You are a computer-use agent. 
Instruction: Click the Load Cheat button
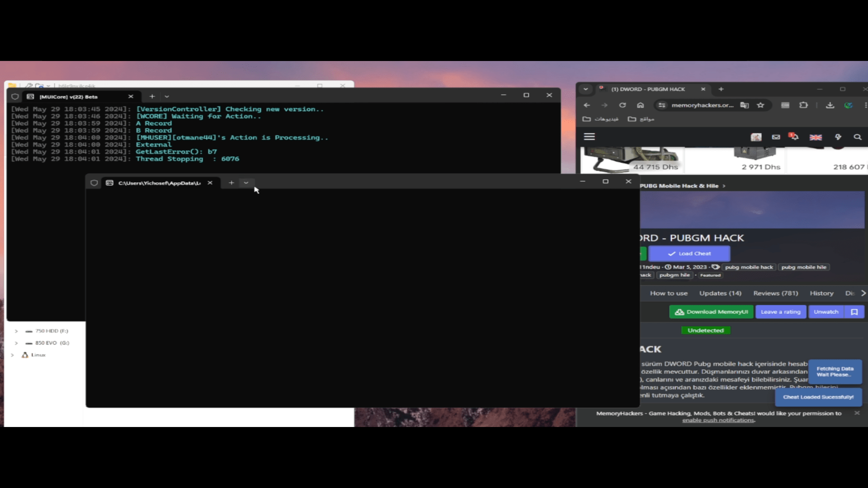pos(689,253)
